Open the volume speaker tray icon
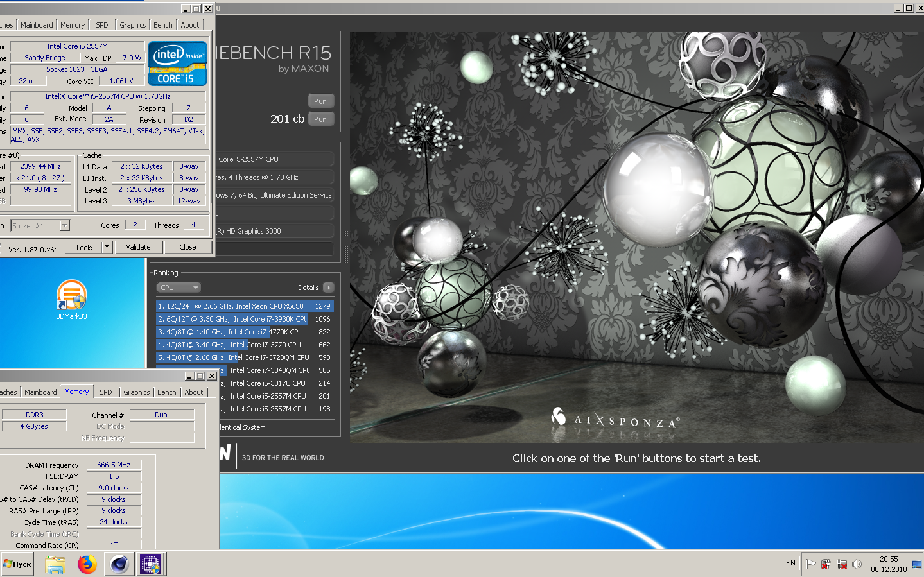This screenshot has height=577, width=924. click(x=857, y=564)
